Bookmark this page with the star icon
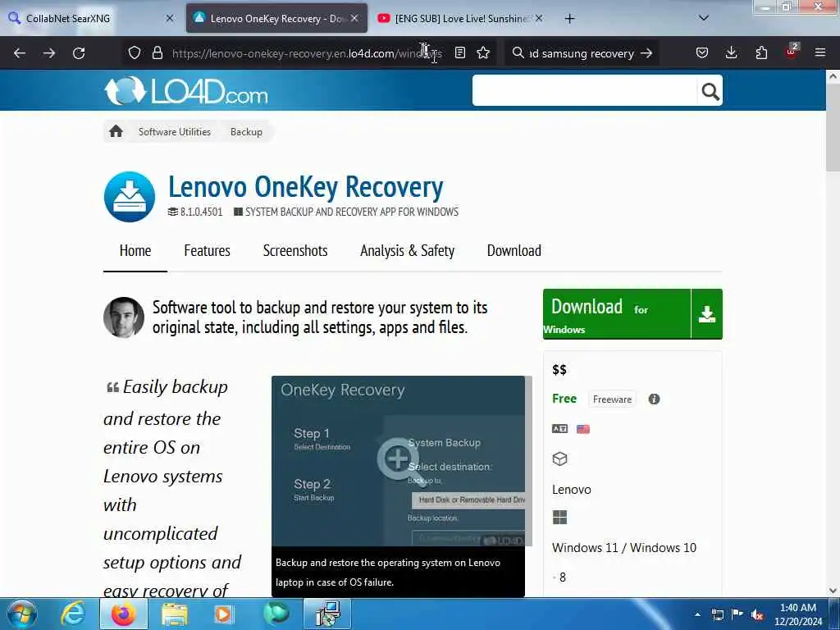The image size is (840, 630). (x=483, y=53)
